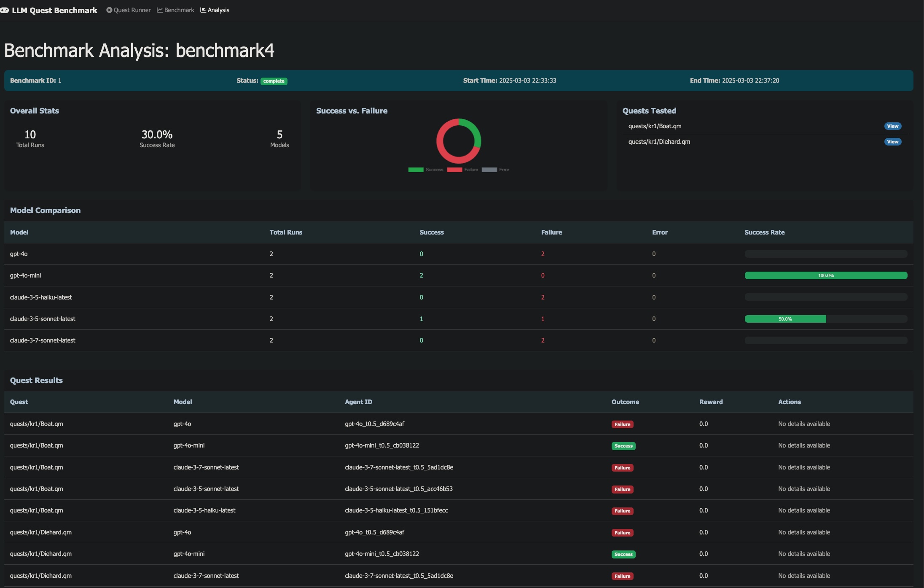
Task: Open the Quest Runner nav link
Action: (132, 10)
